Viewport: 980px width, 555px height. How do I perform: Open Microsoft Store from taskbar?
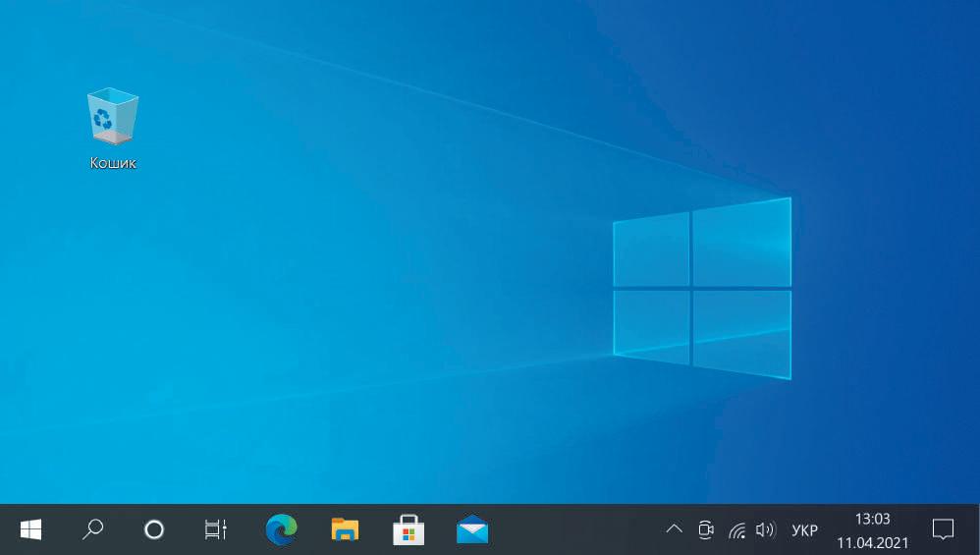408,530
